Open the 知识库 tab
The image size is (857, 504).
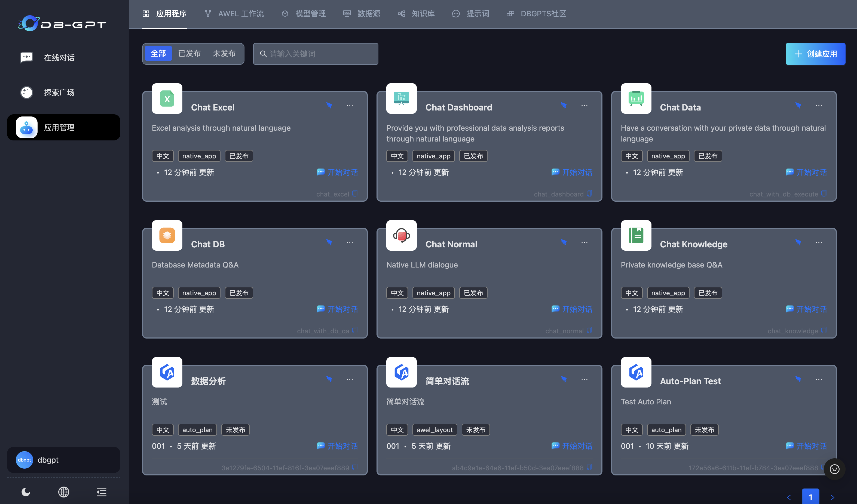click(x=417, y=14)
